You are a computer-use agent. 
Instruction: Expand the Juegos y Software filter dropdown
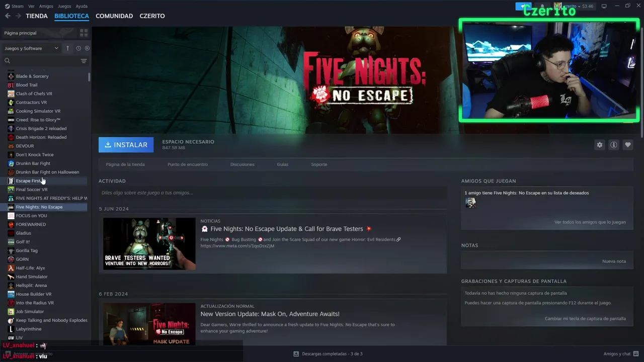coord(31,48)
